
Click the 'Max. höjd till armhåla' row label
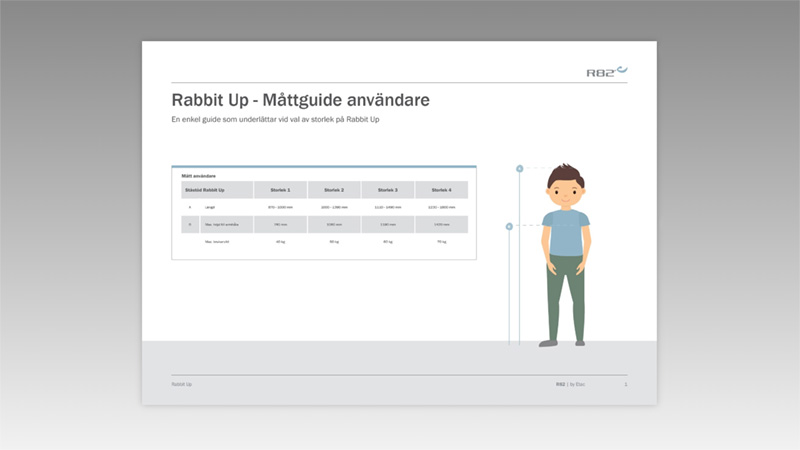[x=221, y=224]
